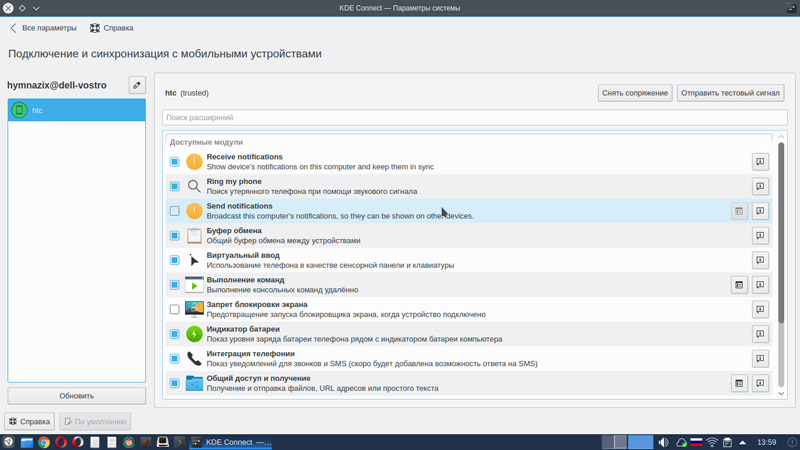Open About info for Send notifications

760,211
